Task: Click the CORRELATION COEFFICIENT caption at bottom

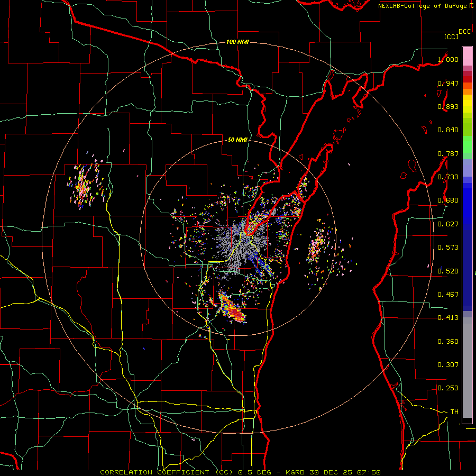Action: [x=241, y=472]
